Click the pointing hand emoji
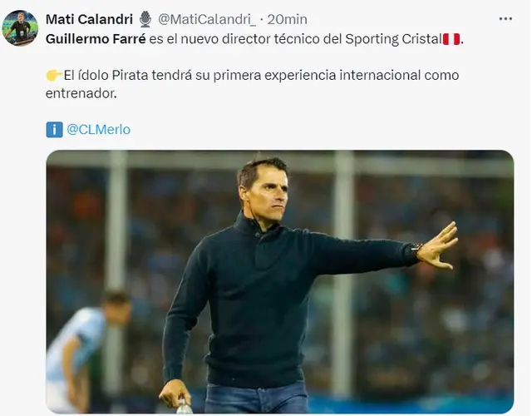This screenshot has height=416, width=532. (53, 76)
